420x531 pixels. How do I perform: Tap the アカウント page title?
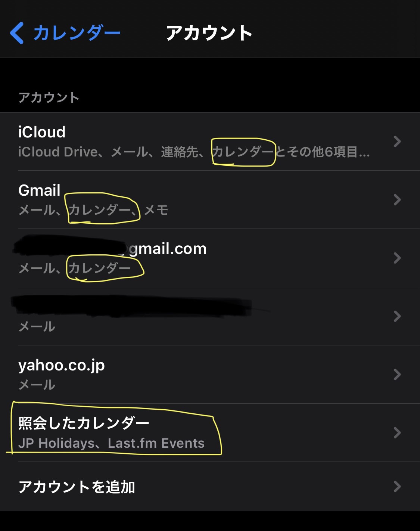tap(209, 33)
